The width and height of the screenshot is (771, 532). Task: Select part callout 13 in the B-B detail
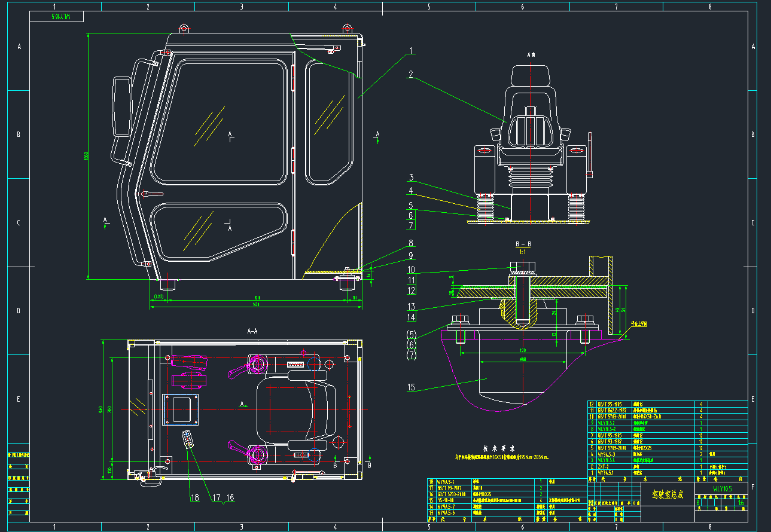point(412,307)
